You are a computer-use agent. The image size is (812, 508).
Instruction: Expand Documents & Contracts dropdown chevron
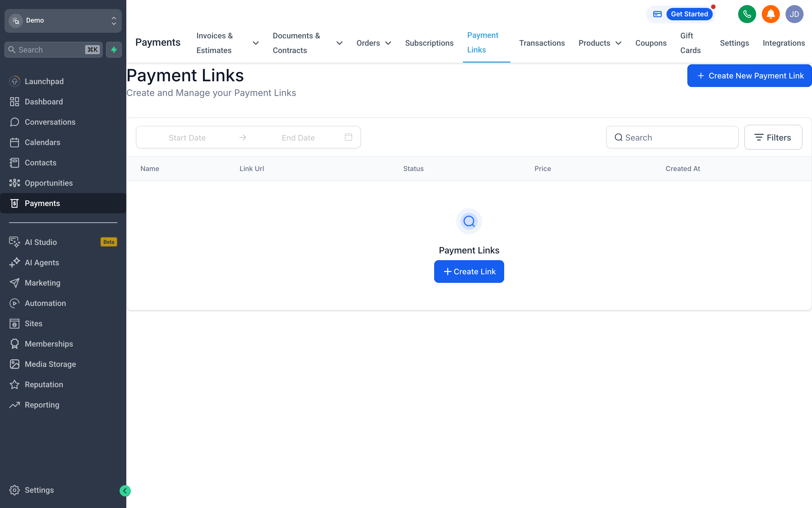[339, 43]
